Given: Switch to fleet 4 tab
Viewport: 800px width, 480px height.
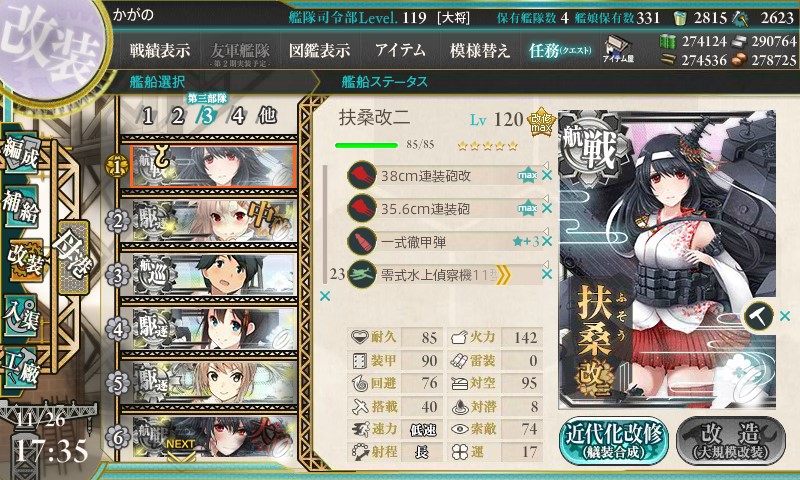Looking at the screenshot, I should (x=237, y=116).
